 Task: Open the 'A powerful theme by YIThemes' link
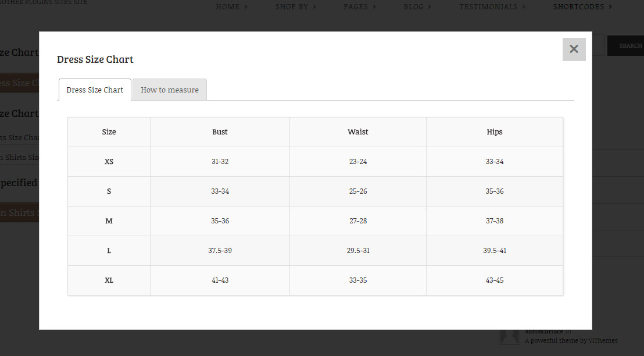[x=571, y=341]
